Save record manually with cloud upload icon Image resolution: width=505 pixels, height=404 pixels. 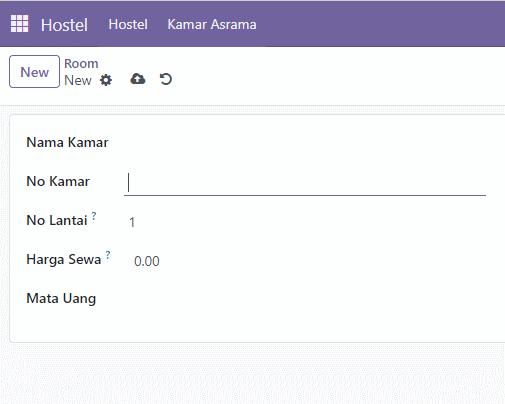(x=138, y=79)
